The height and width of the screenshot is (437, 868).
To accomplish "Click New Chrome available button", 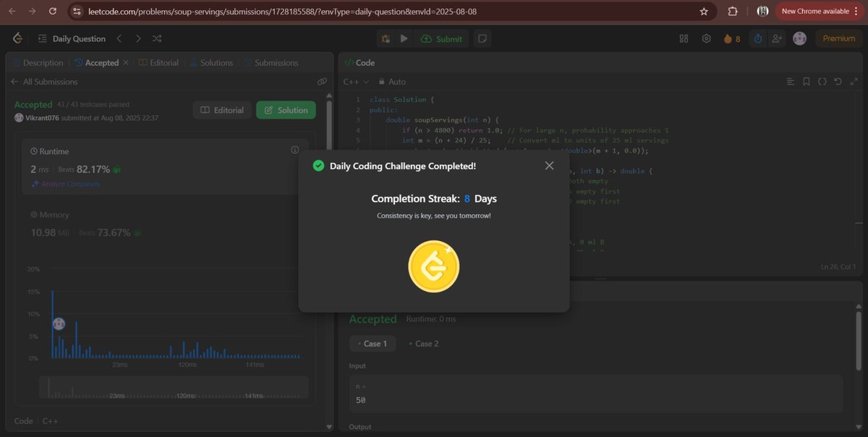I will click(820, 12).
